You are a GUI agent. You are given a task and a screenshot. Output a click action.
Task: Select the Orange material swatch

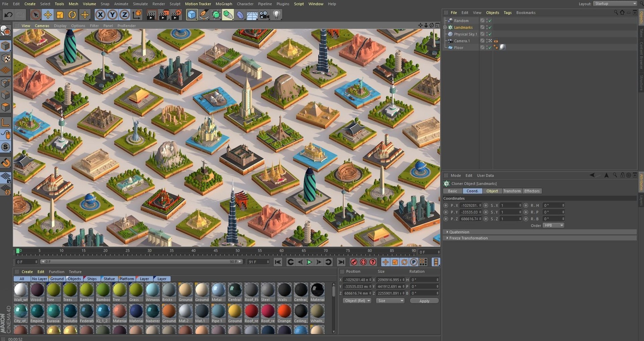[x=284, y=313]
